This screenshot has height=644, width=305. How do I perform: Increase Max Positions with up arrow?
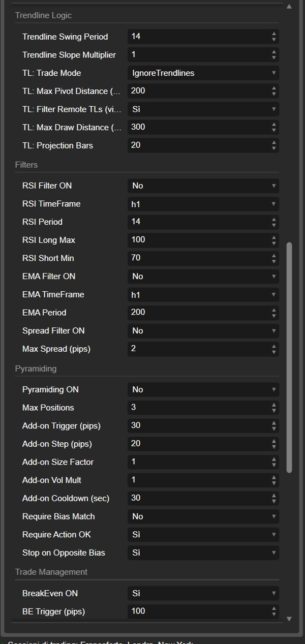pos(274,405)
